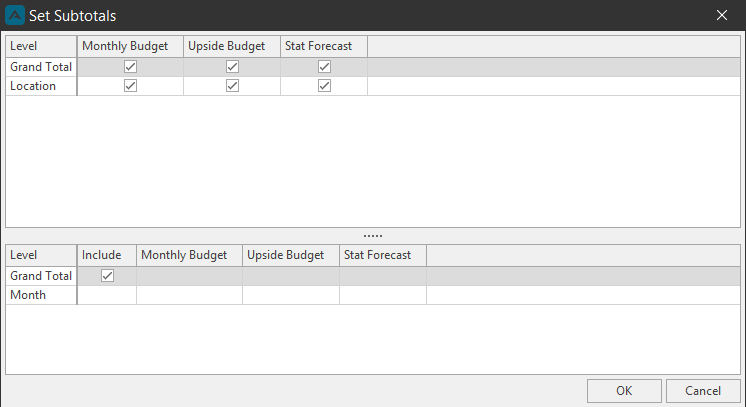Image resolution: width=746 pixels, height=407 pixels.
Task: Click the Month row Stat Forecast cell
Action: [x=383, y=295]
